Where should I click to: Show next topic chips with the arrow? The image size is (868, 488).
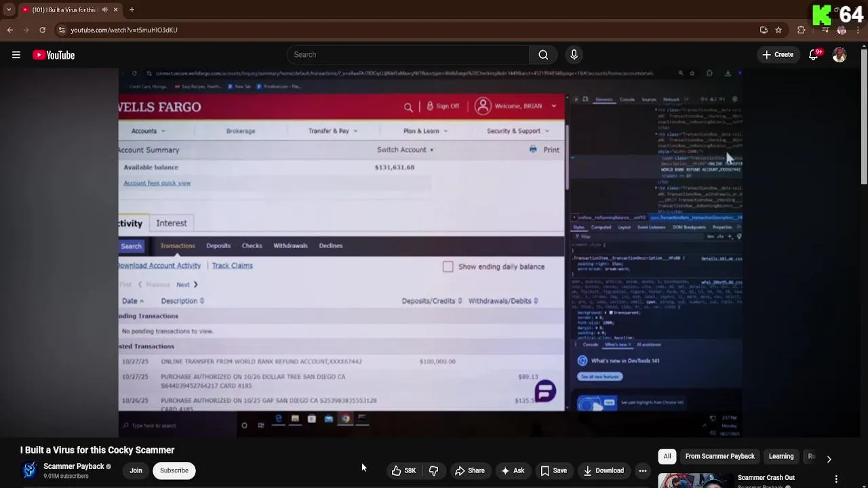pos(829,459)
